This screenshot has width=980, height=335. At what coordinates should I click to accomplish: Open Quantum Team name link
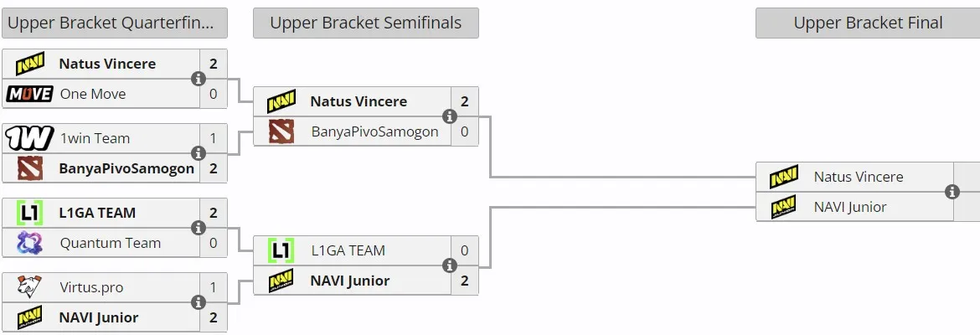point(110,243)
